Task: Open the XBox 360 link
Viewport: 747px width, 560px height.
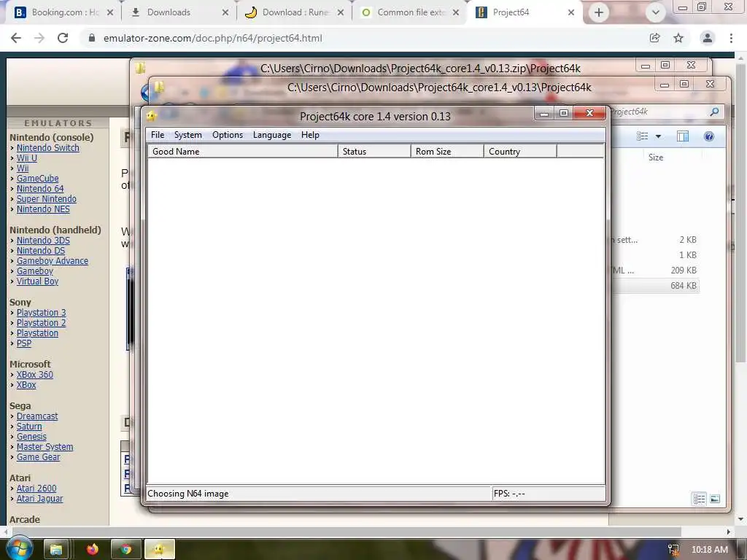Action: tap(35, 375)
